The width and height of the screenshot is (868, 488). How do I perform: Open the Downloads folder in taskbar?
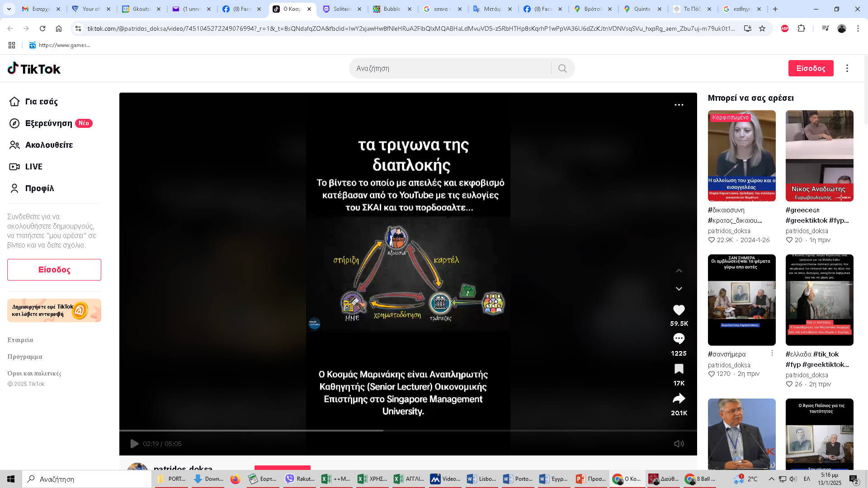click(208, 479)
